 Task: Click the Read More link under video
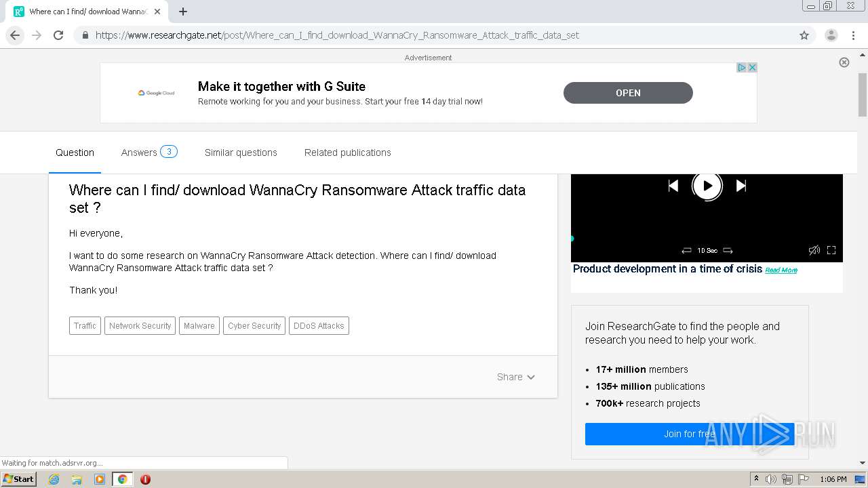[781, 270]
